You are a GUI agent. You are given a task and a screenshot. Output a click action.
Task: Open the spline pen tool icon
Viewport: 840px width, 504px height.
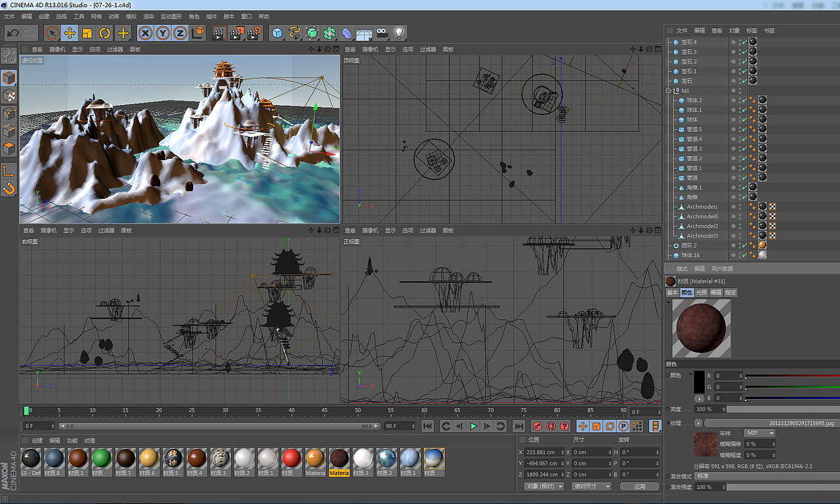295,33
